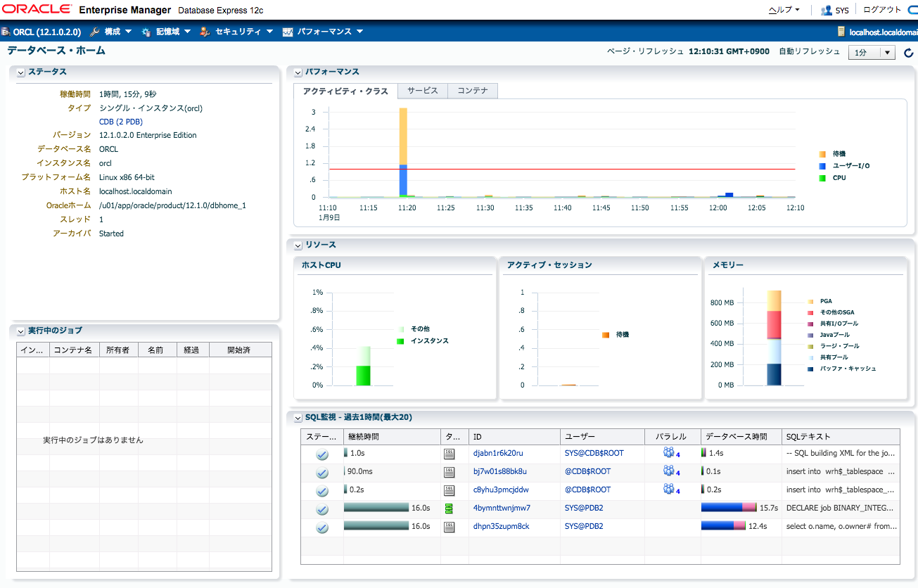
Task: Click SQL type icon for dhpn35zupm8ck row
Action: [450, 527]
